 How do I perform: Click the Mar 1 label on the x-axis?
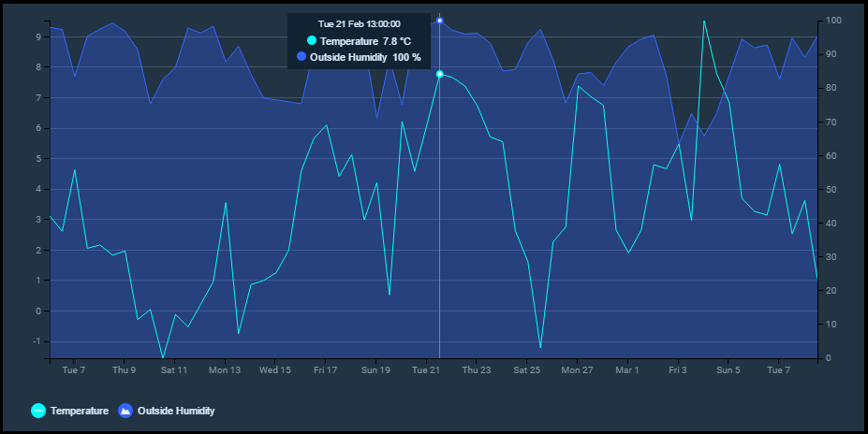point(627,370)
